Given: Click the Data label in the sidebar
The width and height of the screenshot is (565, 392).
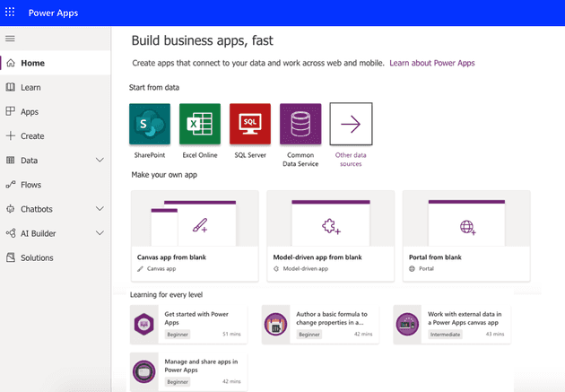Looking at the screenshot, I should click(x=30, y=161).
